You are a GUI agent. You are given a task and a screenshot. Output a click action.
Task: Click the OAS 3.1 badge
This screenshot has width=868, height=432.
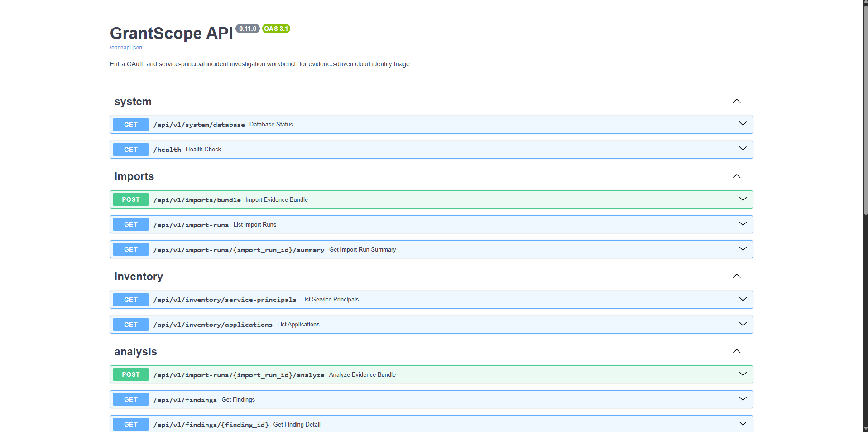coord(276,29)
